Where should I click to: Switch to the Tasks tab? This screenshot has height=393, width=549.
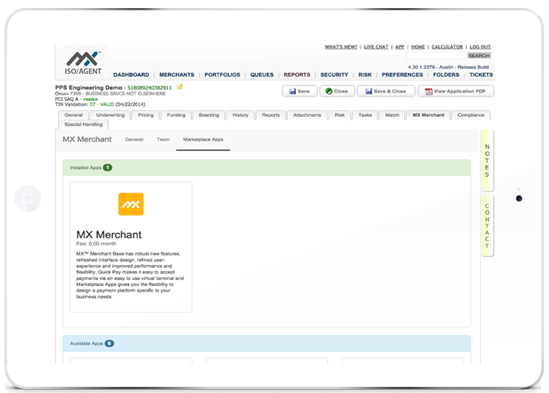[x=365, y=115]
